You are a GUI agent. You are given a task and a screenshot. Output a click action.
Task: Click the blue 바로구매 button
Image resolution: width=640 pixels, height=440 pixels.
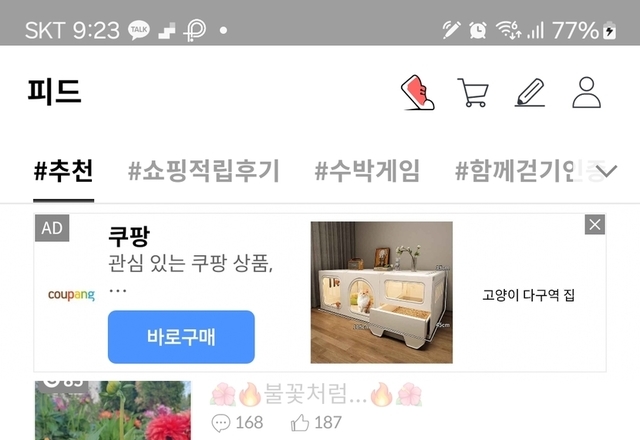[181, 337]
